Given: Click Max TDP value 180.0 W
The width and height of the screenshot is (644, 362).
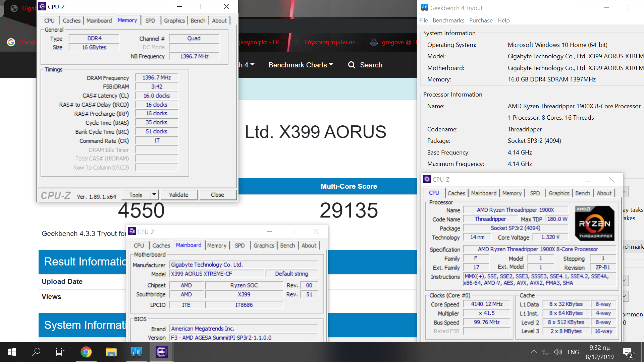Looking at the screenshot, I should pos(557,219).
